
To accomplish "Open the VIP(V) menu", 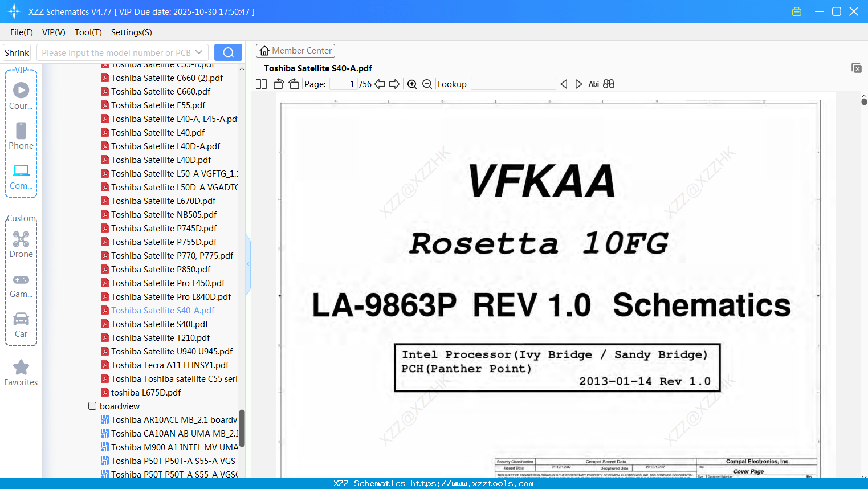I will 54,32.
